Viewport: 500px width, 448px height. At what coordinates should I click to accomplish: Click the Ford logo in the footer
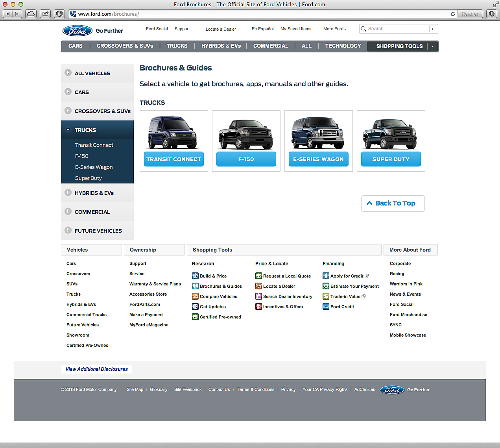(392, 390)
